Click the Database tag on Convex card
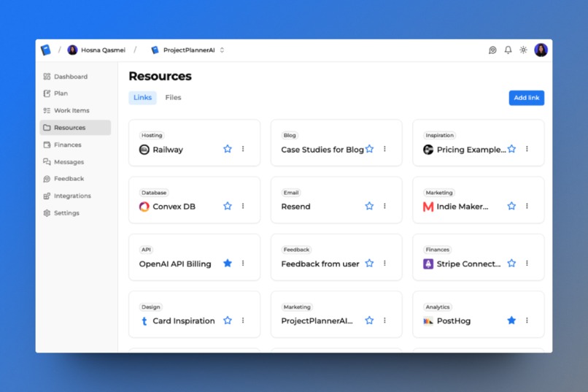This screenshot has width=588, height=392. coord(154,193)
